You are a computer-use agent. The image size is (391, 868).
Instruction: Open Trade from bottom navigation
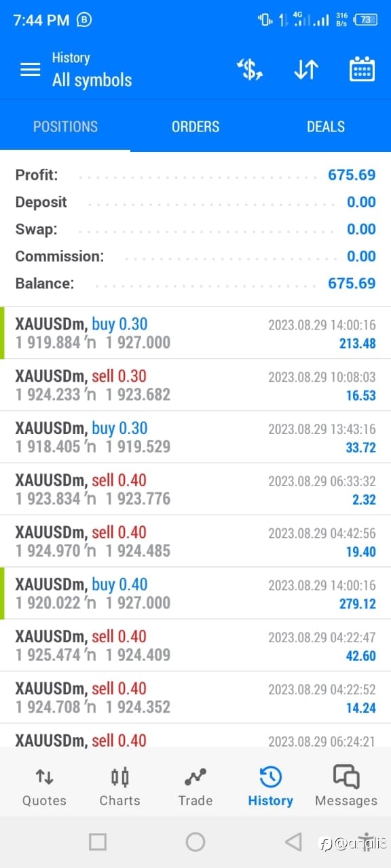(x=195, y=787)
